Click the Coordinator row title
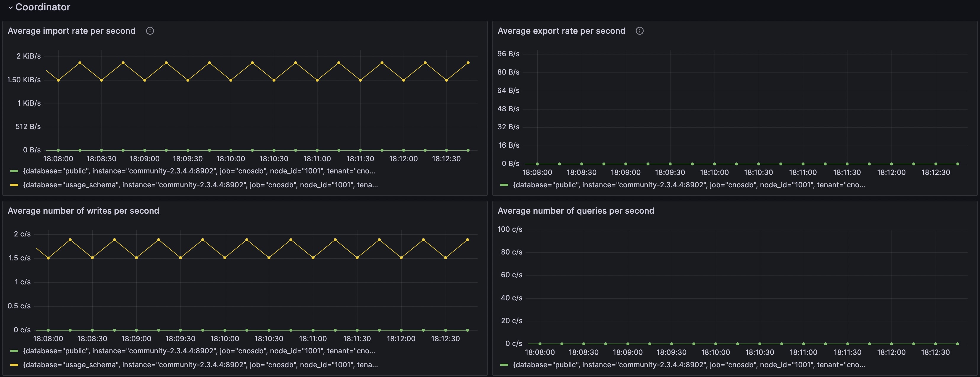Image resolution: width=980 pixels, height=377 pixels. [x=43, y=7]
